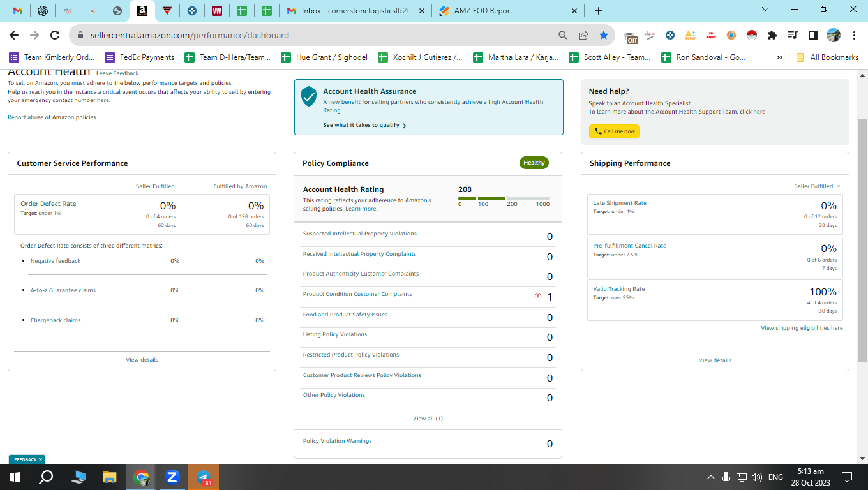868x490 pixels.
Task: View site information via the padlock icon
Action: point(80,35)
